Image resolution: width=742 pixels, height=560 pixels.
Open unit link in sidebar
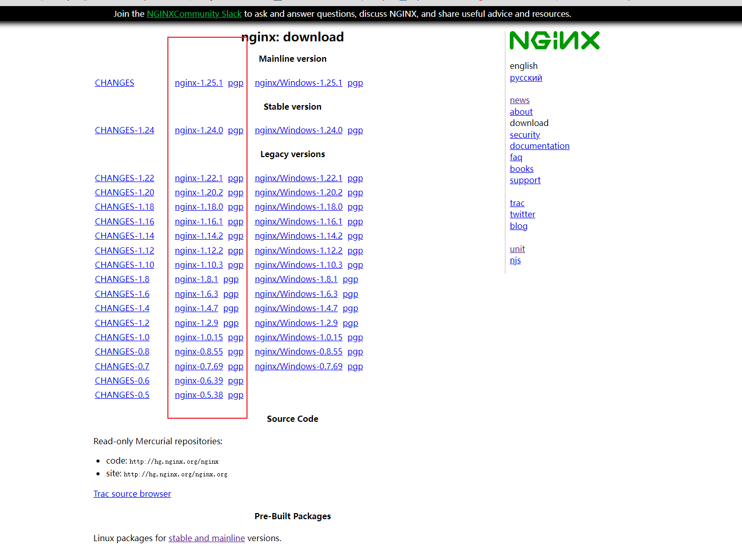tap(517, 249)
